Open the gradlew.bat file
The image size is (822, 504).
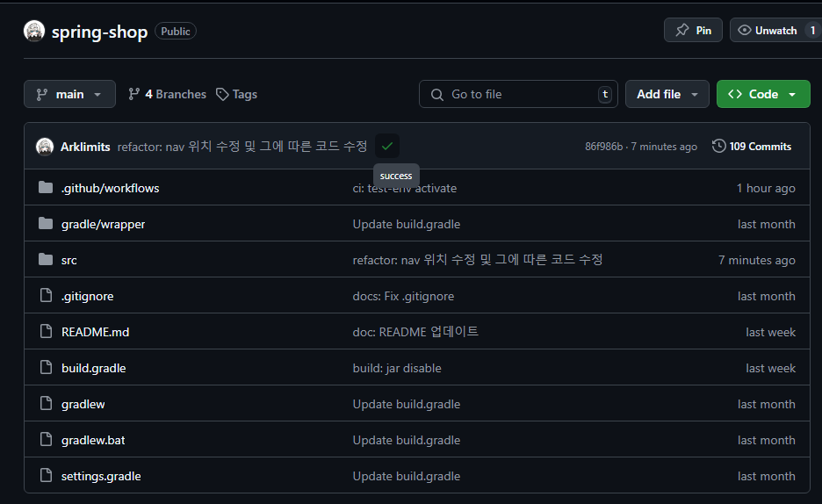pos(93,440)
